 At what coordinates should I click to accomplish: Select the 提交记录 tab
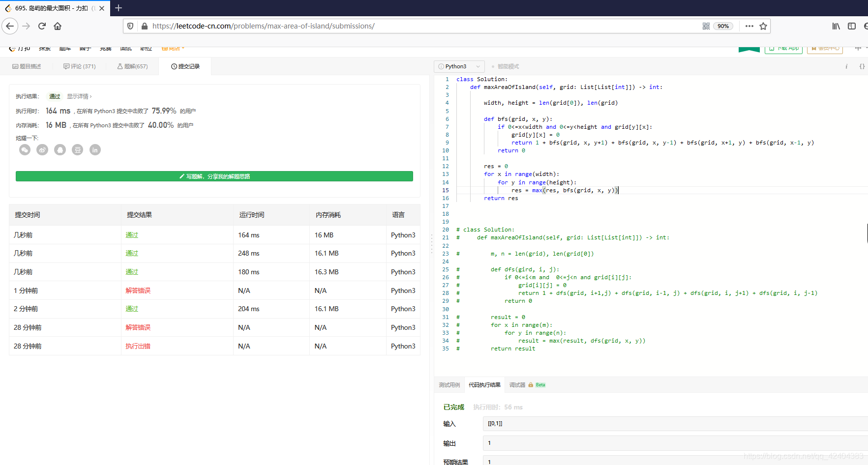click(x=185, y=66)
